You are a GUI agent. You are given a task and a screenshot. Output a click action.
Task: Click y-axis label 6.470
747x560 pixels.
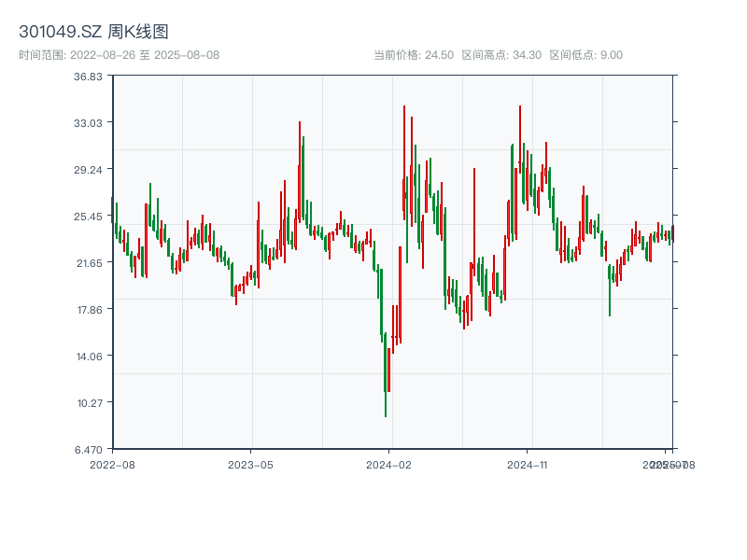pyautogui.click(x=89, y=450)
